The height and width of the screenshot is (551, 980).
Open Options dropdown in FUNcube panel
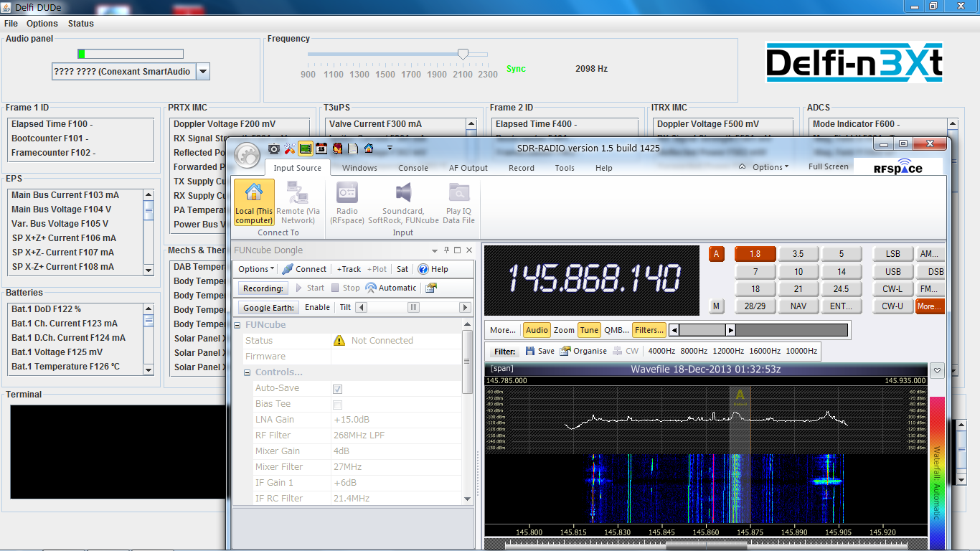(256, 269)
